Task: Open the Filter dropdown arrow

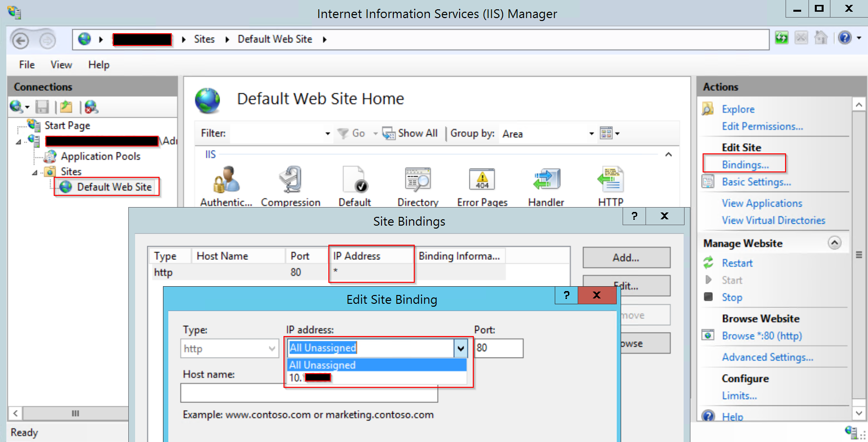Action: 327,133
